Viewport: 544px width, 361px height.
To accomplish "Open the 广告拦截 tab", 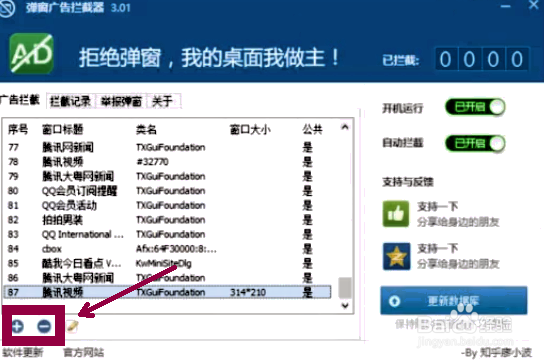I will pos(20,100).
